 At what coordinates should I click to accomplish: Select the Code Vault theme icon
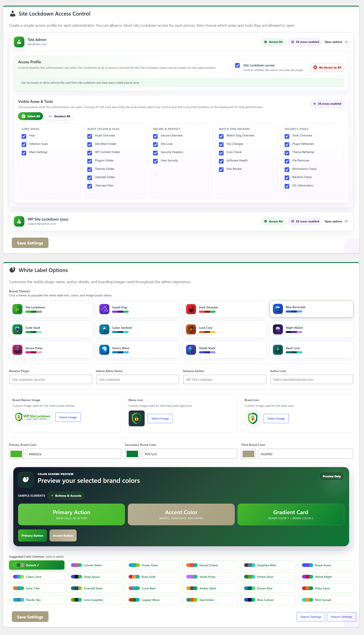pyautogui.click(x=17, y=329)
